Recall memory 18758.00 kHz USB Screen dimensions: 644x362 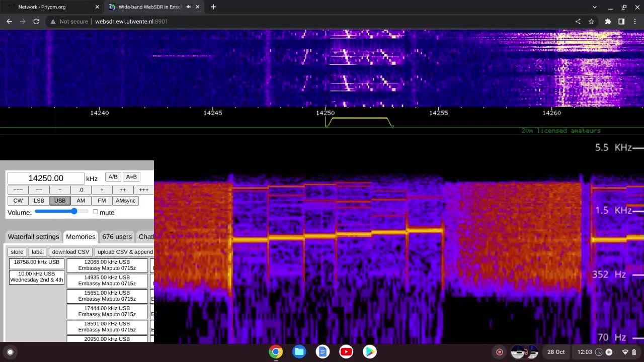click(x=37, y=264)
